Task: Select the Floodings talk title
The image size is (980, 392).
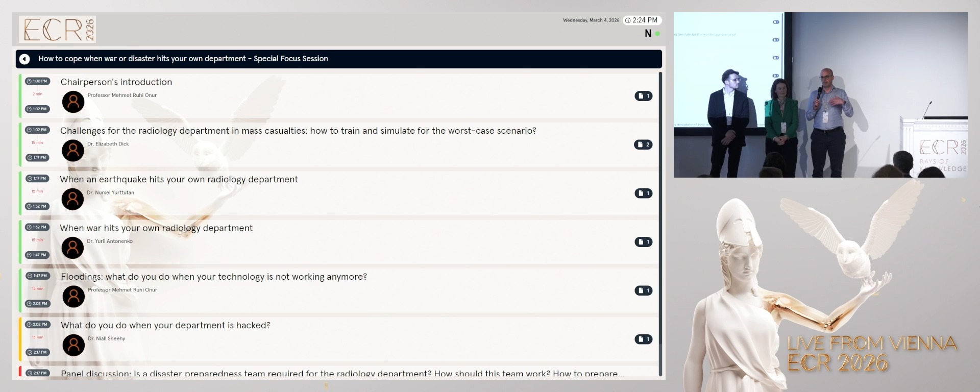Action: pos(214,277)
